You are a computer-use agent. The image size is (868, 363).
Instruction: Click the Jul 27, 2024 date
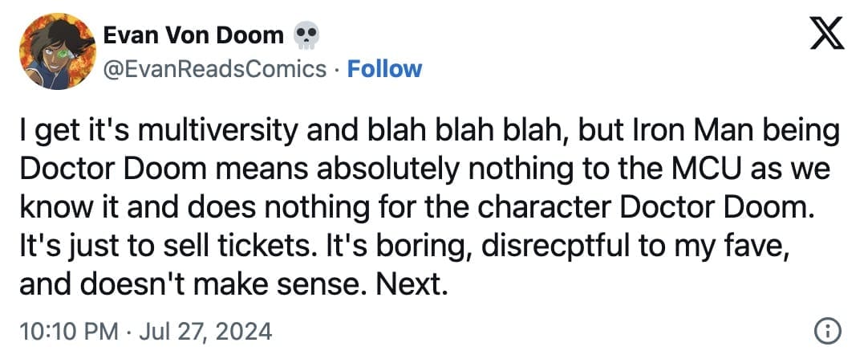[205, 331]
